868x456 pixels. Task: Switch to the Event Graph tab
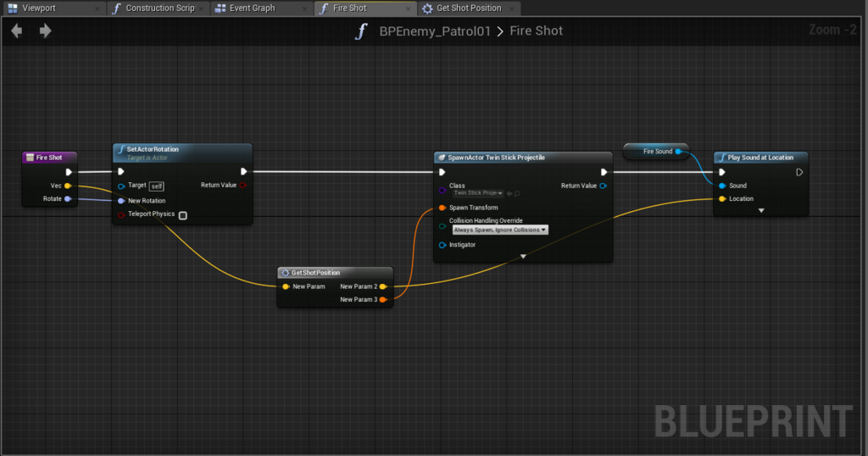(260, 8)
